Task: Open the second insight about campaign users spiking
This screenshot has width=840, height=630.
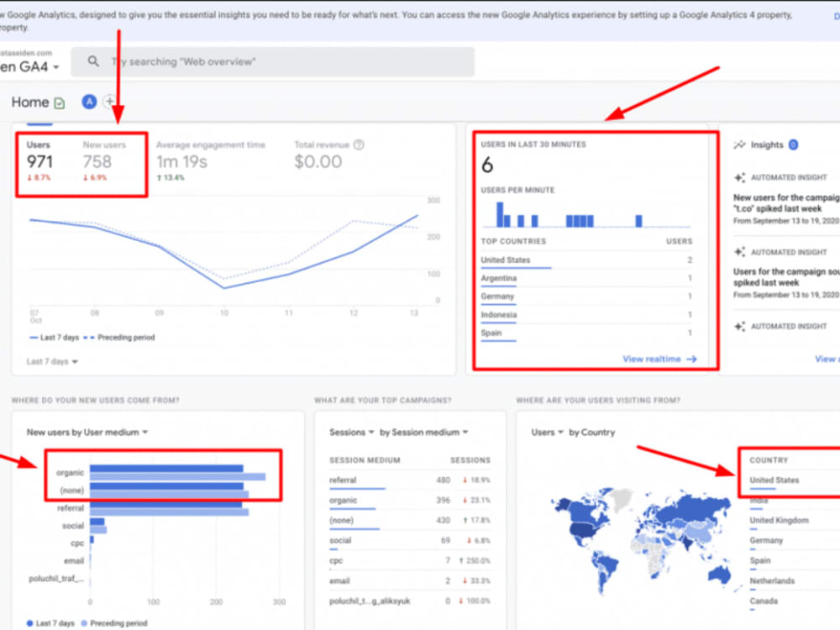Action: (786, 283)
